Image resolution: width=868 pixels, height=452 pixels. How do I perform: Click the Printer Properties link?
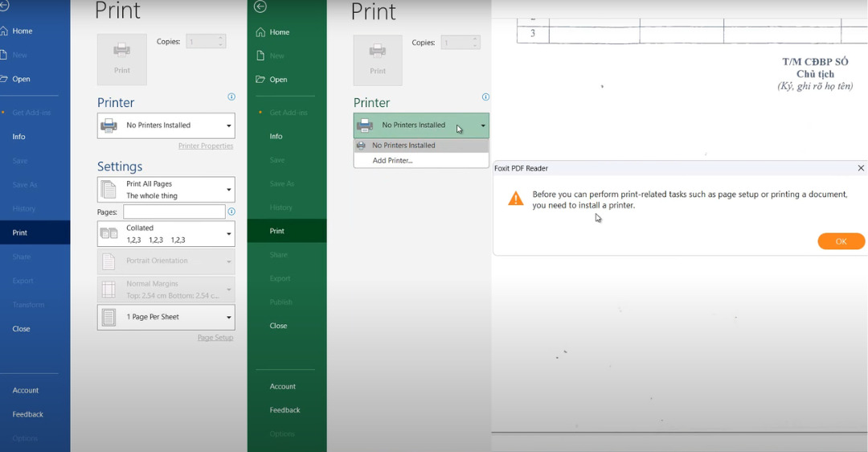click(206, 146)
